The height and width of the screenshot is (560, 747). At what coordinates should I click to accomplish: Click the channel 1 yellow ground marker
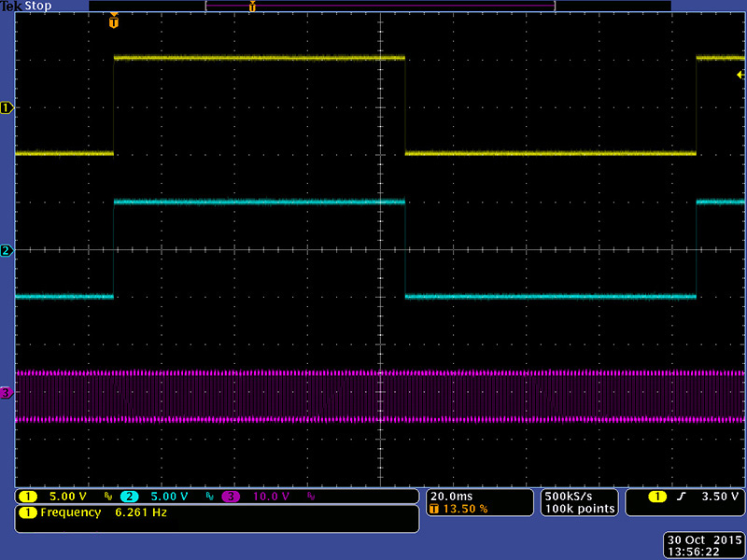[x=7, y=107]
